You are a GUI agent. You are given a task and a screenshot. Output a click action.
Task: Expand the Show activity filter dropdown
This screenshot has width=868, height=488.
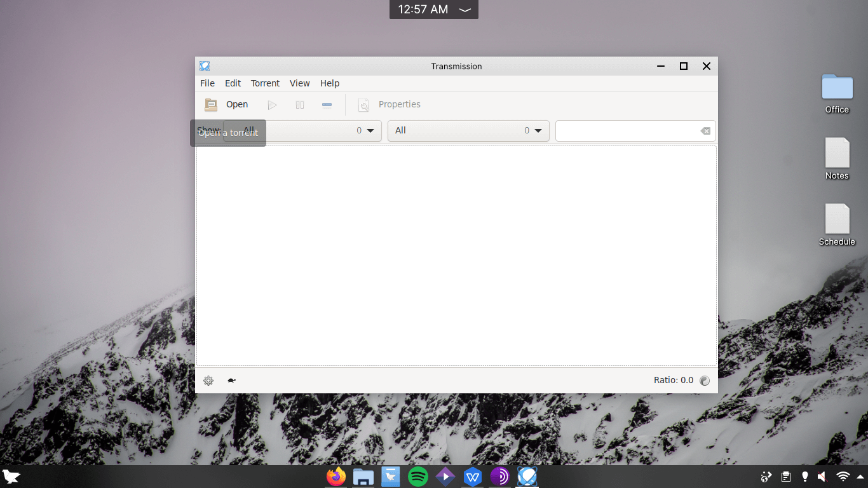coord(302,131)
